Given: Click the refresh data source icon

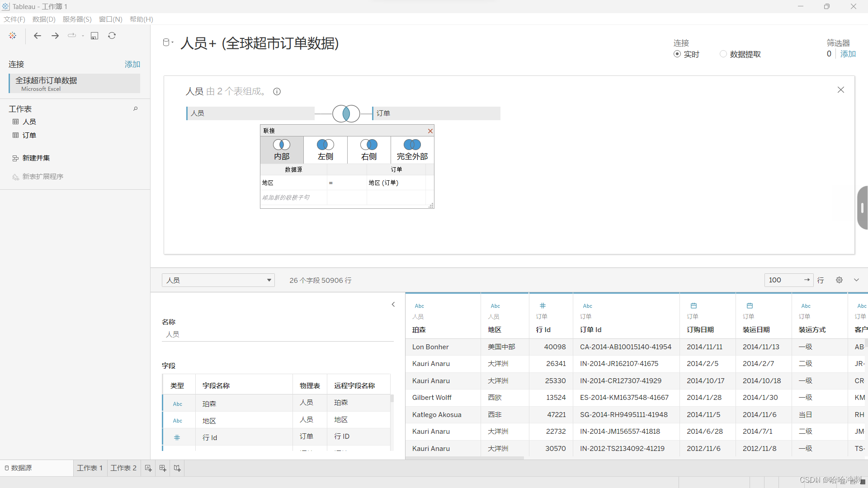Looking at the screenshot, I should click(x=112, y=36).
